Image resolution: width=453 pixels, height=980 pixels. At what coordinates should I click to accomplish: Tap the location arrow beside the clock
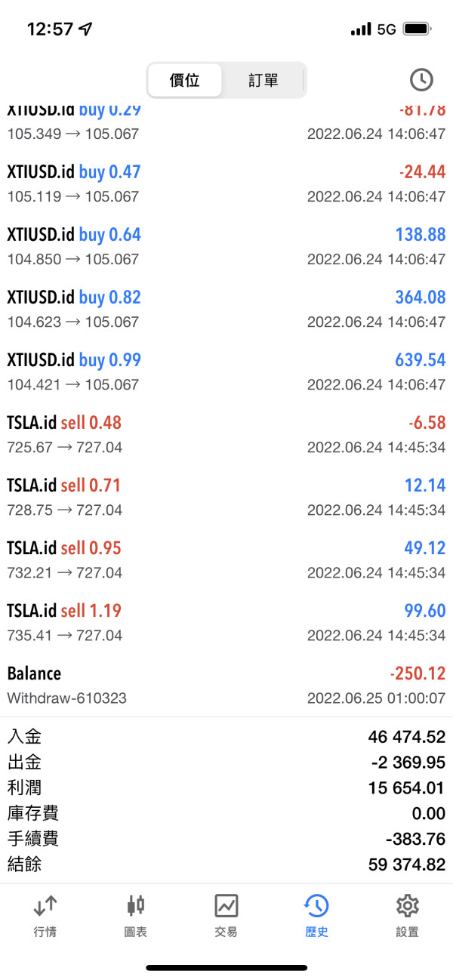point(85,29)
